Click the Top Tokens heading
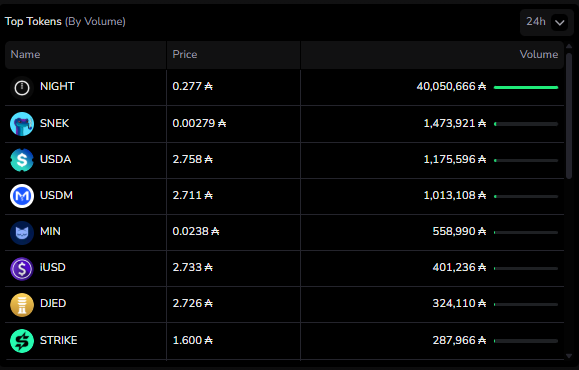The image size is (579, 370). click(x=33, y=22)
